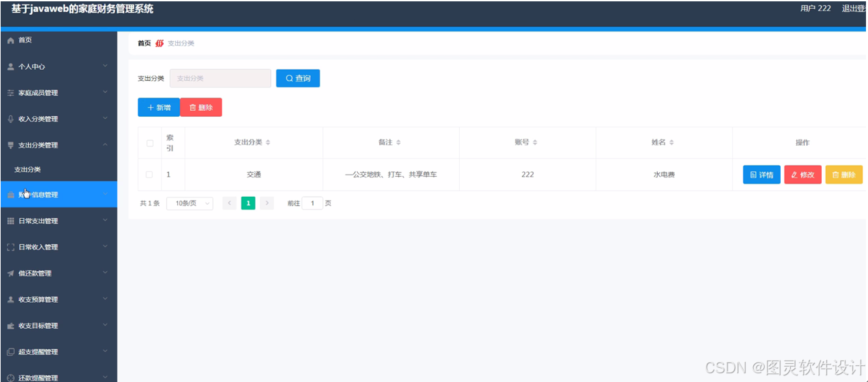Sort by 支出分类 column sort arrows
Screen dimensions: 868x382
pyautogui.click(x=268, y=143)
